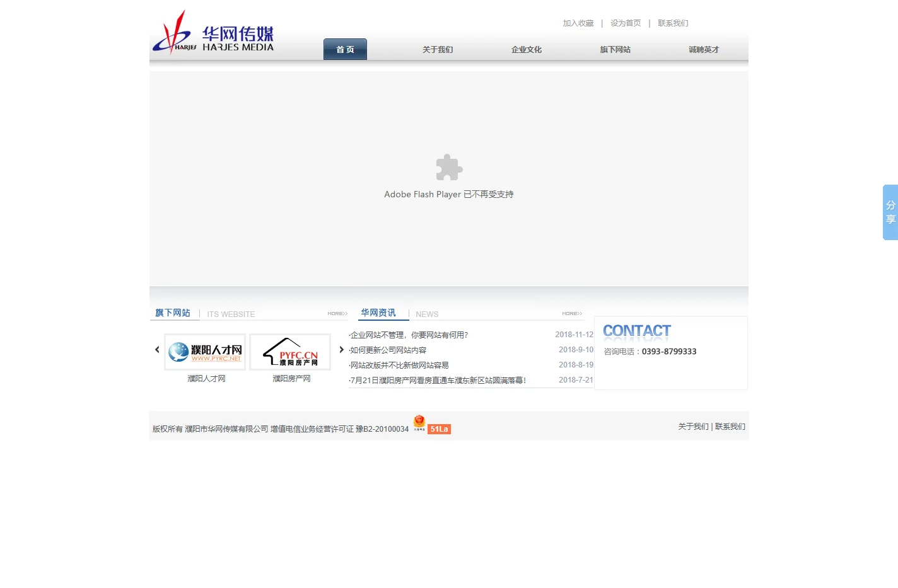Image resolution: width=898 pixels, height=588 pixels.
Task: Show previous site with left arrow
Action: pos(157,350)
